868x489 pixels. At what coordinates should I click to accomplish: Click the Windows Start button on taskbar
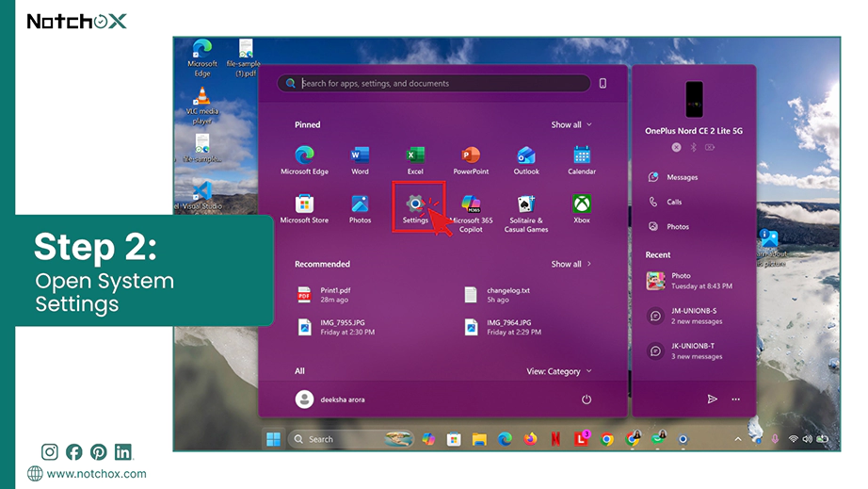tap(273, 439)
